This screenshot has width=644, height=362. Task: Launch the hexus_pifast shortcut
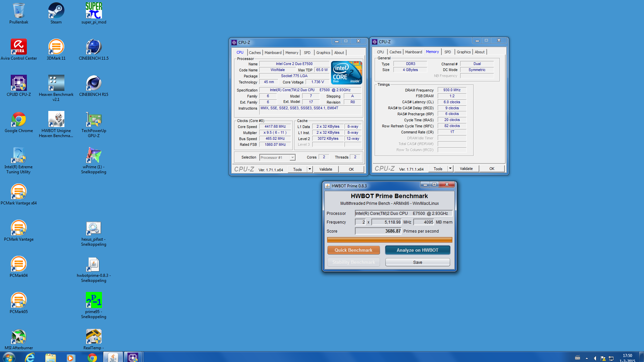click(x=94, y=233)
